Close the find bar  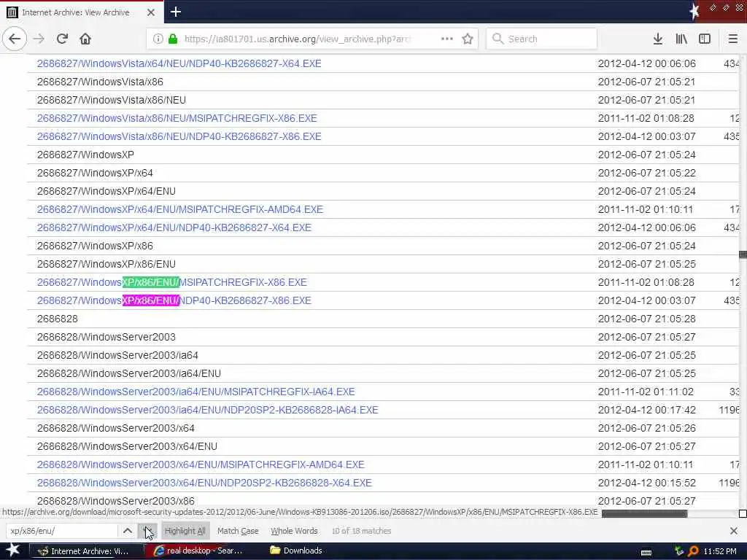pyautogui.click(x=734, y=531)
